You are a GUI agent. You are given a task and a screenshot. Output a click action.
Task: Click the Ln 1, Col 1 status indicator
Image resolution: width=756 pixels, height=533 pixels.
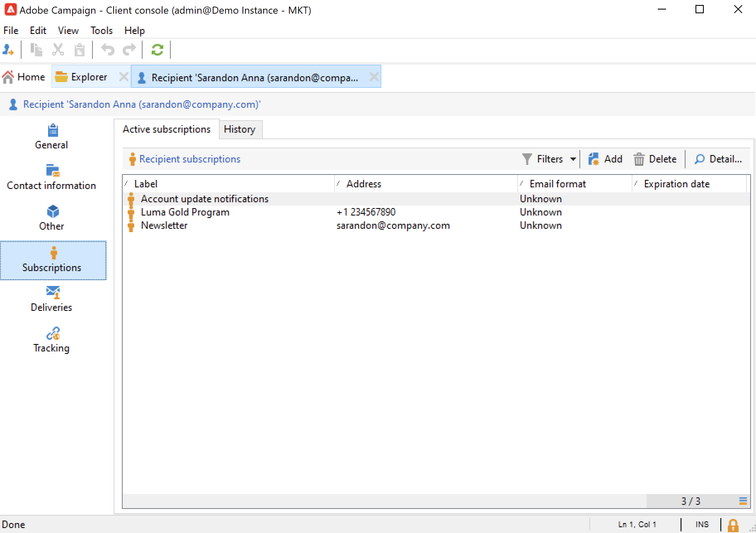point(637,525)
